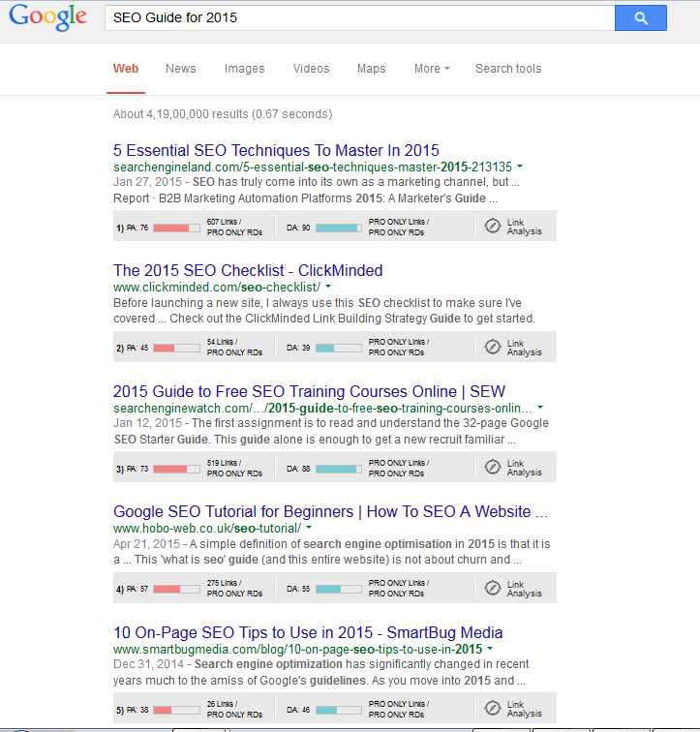Click 'Link Analysis' label in ClickMinded result bar
The height and width of the screenshot is (732, 700).
525,348
